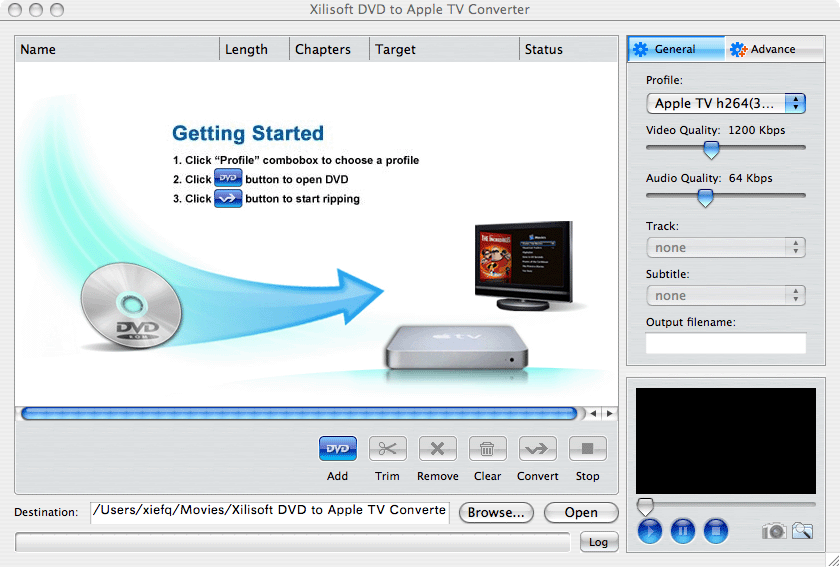Viewport: 840px width, 567px height.
Task: Click the Browse... button
Action: click(496, 512)
